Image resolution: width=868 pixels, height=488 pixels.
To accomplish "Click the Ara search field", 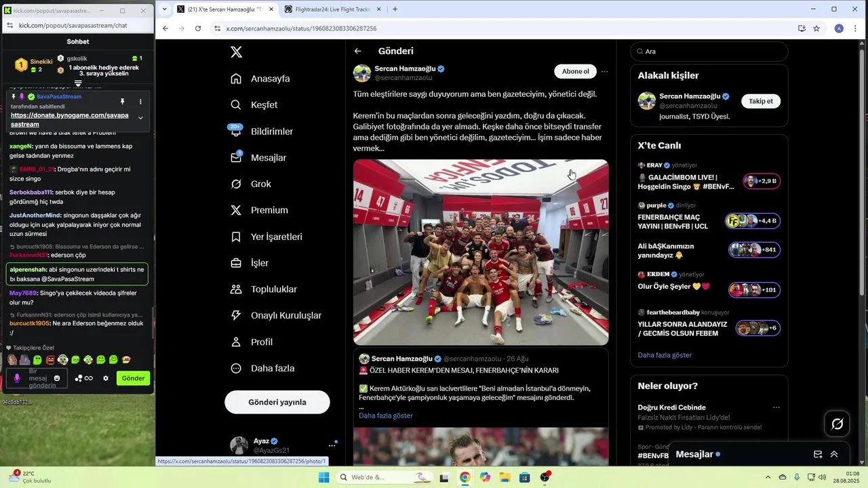I will [x=709, y=52].
